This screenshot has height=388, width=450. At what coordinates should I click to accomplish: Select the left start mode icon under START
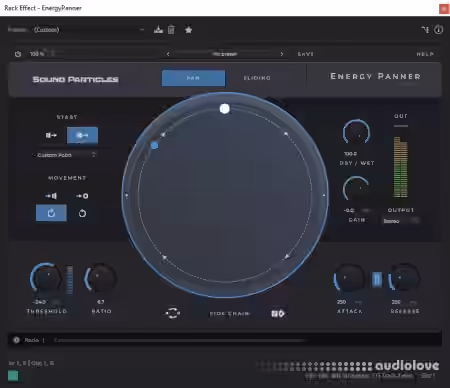pyautogui.click(x=51, y=135)
